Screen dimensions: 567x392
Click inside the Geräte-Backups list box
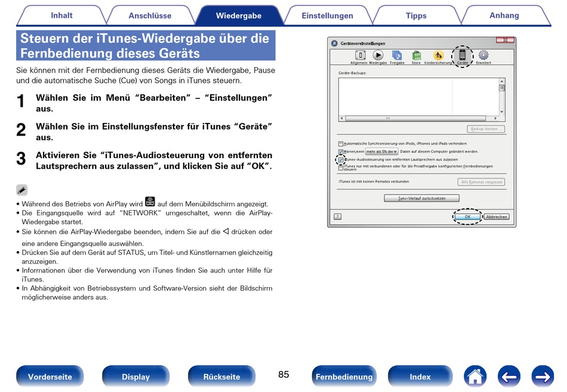click(x=419, y=97)
